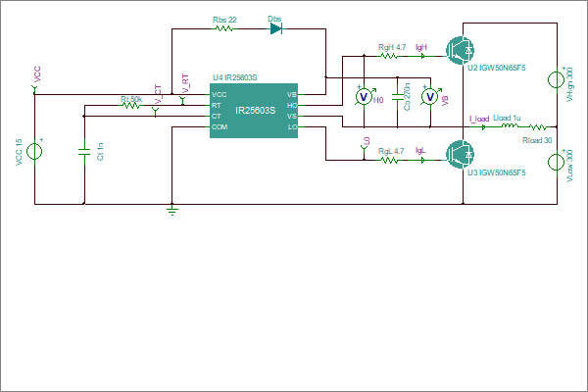The height and width of the screenshot is (392, 588).
Task: Select the VCC 15 voltage source
Action: click(34, 152)
